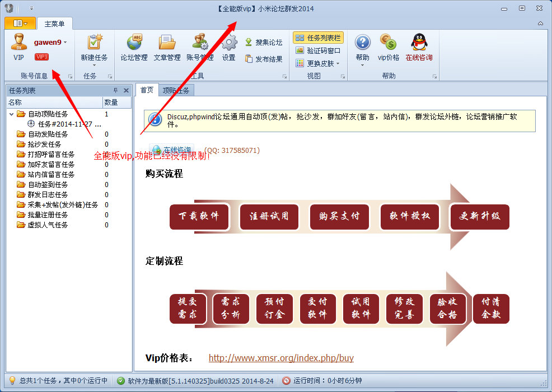Viewport: 552px width, 392px height.
Task: Open the 帮助 group dialog launcher
Action: (x=434, y=76)
